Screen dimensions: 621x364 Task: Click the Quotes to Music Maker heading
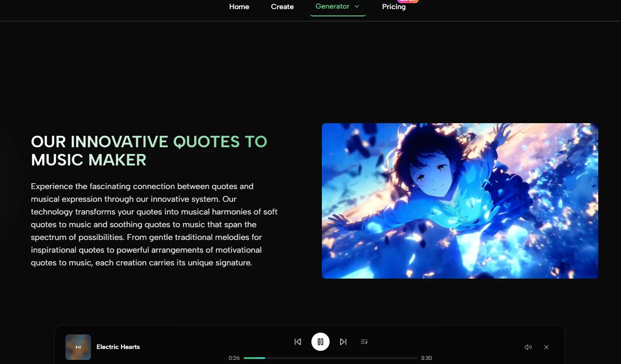[149, 150]
